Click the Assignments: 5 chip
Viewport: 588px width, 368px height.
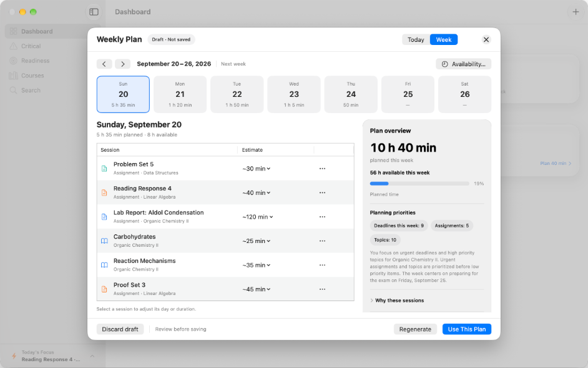tap(451, 226)
